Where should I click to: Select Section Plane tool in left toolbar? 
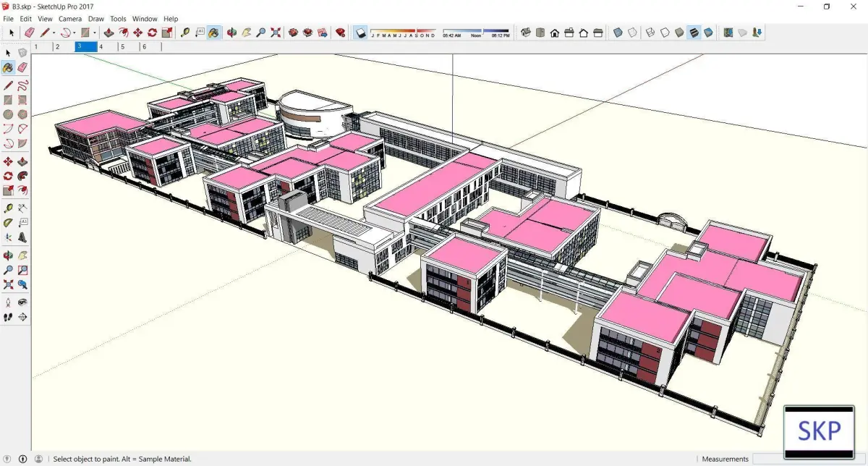[22, 317]
